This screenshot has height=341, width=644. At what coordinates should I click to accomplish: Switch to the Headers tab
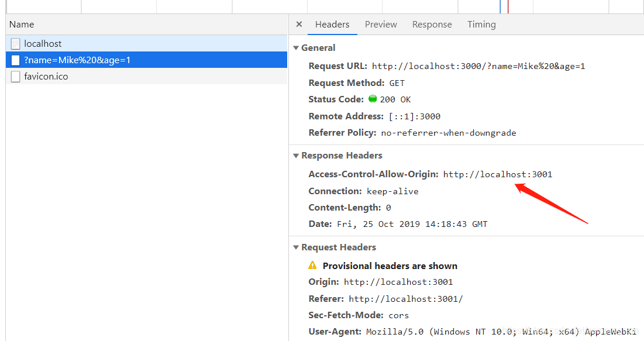(332, 24)
